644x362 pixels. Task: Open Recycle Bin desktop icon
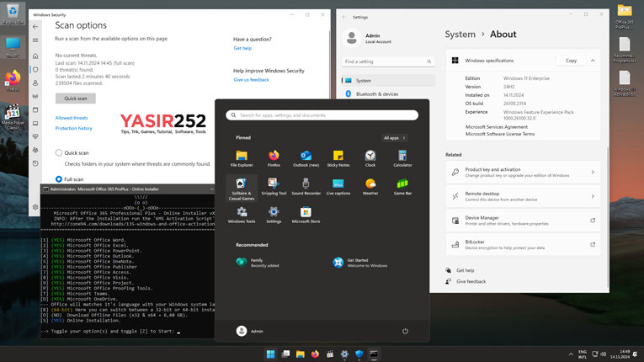click(x=13, y=13)
